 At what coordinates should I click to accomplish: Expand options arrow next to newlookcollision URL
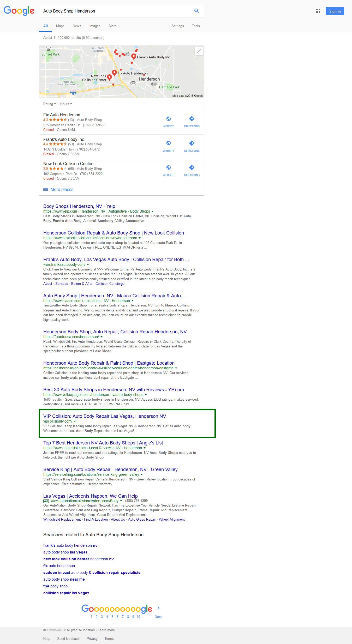click(140, 238)
